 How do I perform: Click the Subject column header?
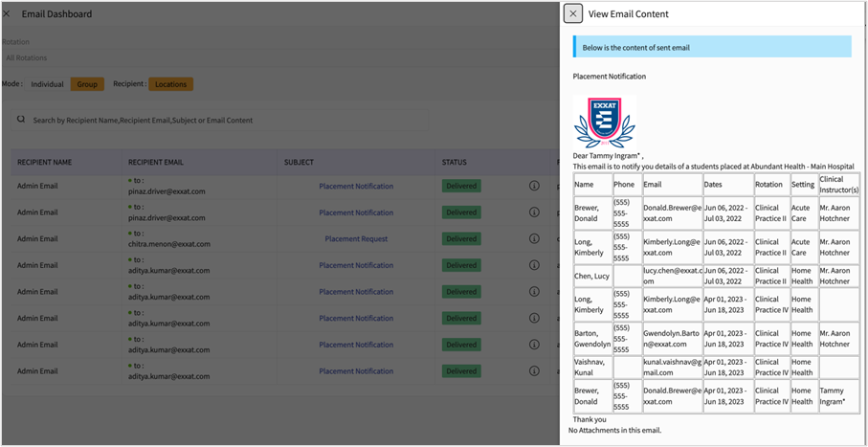[x=299, y=162]
